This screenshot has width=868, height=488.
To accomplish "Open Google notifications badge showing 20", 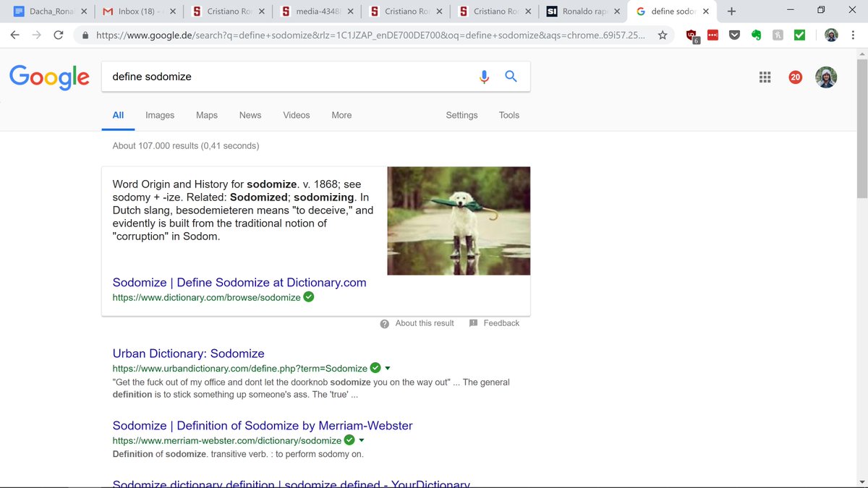I will pyautogui.click(x=795, y=77).
